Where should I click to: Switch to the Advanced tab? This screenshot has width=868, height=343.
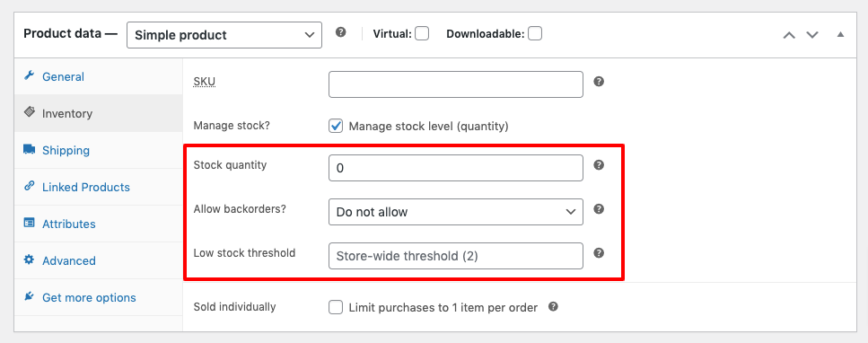pyautogui.click(x=99, y=260)
